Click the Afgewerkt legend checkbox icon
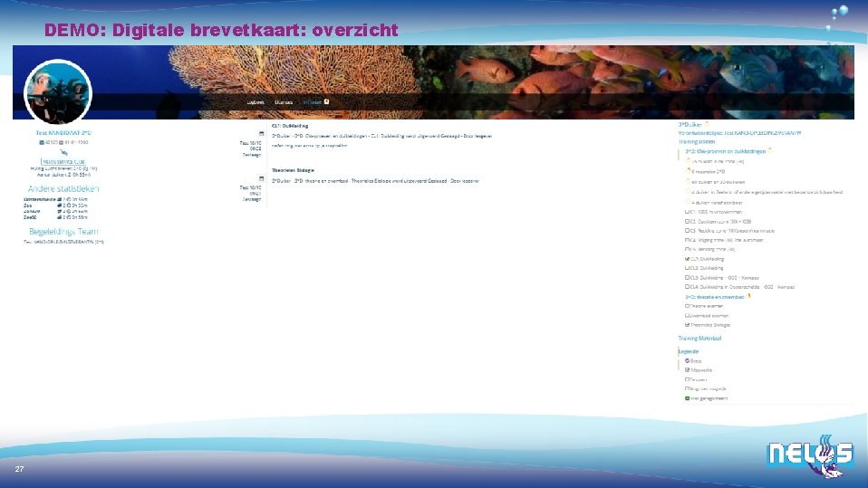The height and width of the screenshot is (488, 868). [x=688, y=370]
